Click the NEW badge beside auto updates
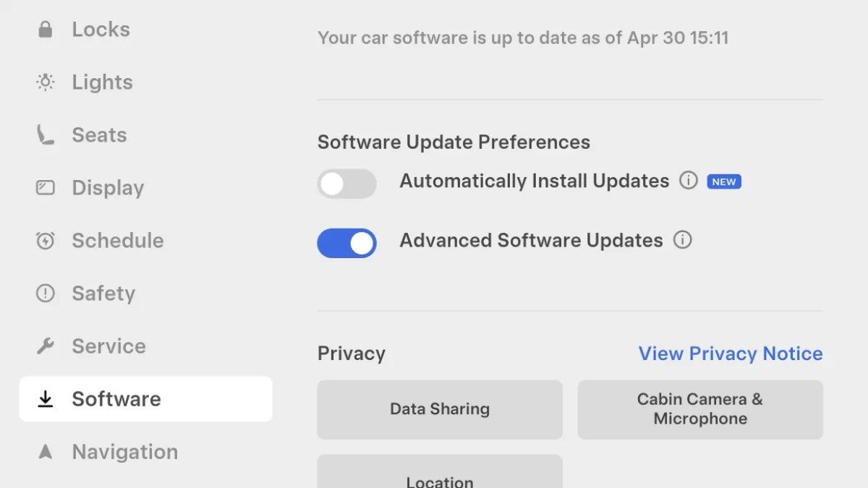This screenshot has height=488, width=868. [x=724, y=181]
